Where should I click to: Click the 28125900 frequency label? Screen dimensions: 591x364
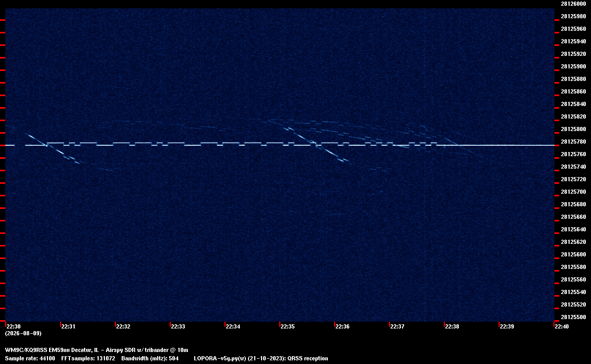[573, 66]
